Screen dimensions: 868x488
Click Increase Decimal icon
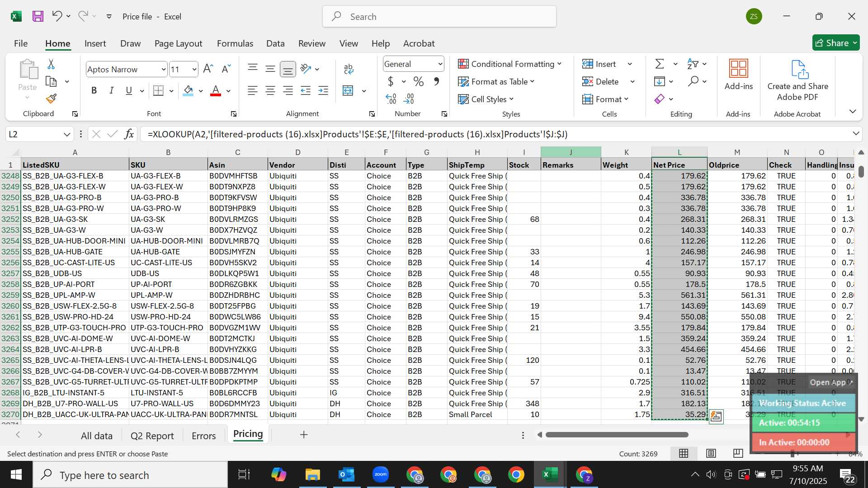click(x=391, y=99)
